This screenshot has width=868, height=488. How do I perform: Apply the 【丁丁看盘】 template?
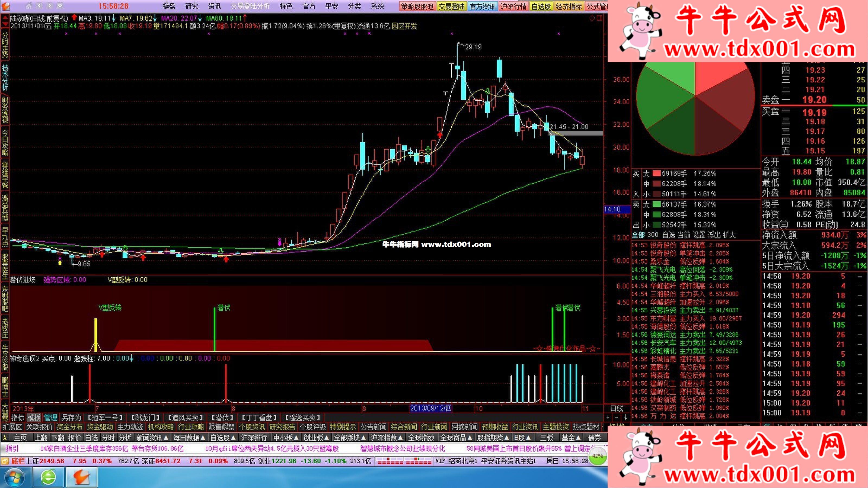pyautogui.click(x=259, y=418)
